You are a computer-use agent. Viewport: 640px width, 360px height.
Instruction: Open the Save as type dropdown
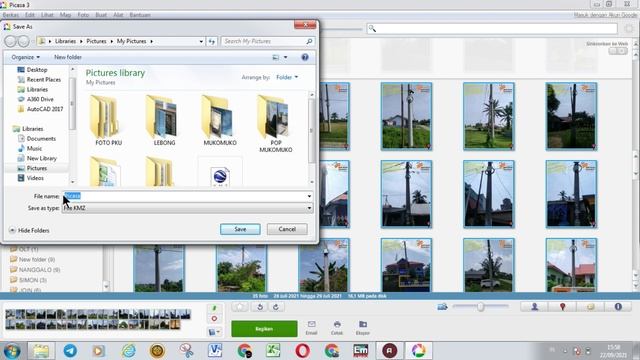coord(309,208)
